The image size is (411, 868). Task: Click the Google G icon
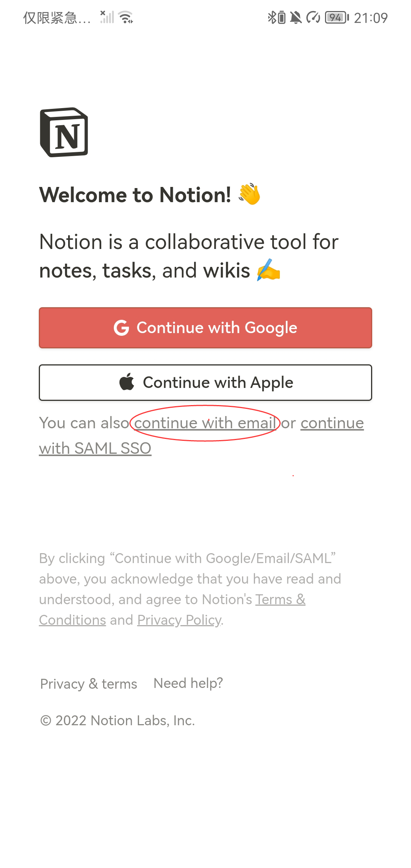122,327
